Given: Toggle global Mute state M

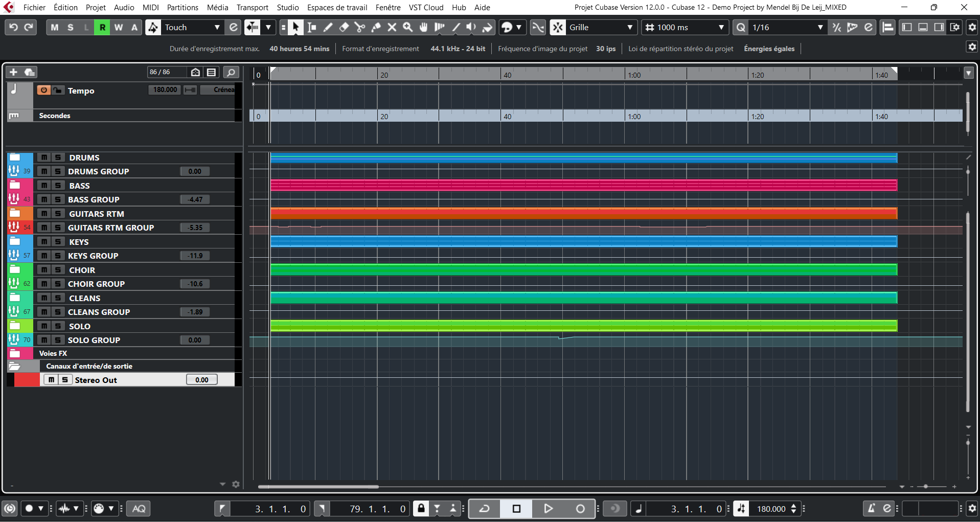Looking at the screenshot, I should (55, 28).
